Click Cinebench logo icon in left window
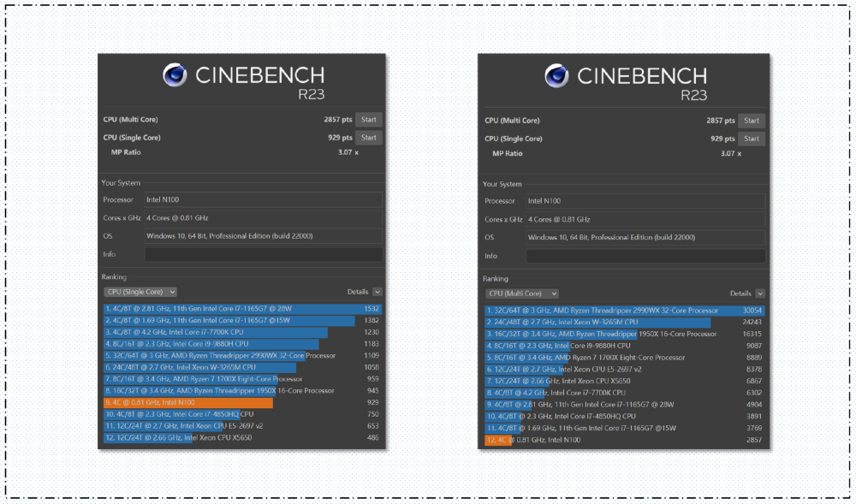The image size is (856, 504). (x=175, y=74)
